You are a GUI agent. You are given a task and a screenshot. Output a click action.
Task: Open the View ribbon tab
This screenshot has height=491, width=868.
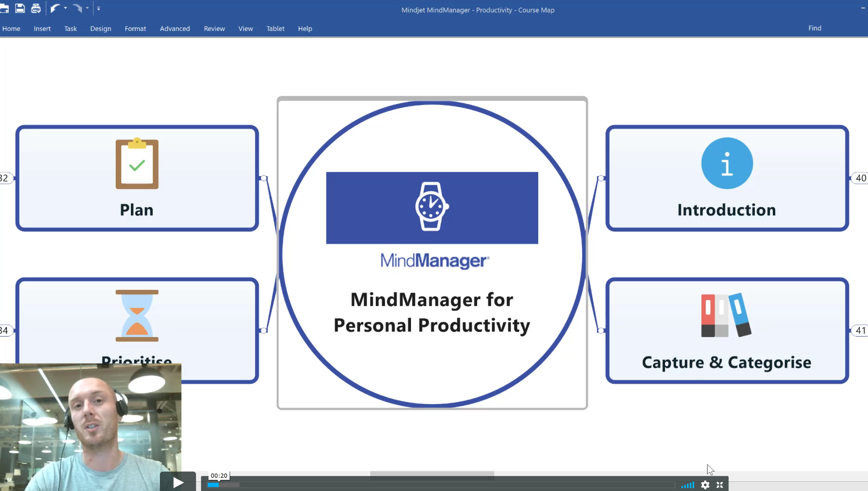246,29
